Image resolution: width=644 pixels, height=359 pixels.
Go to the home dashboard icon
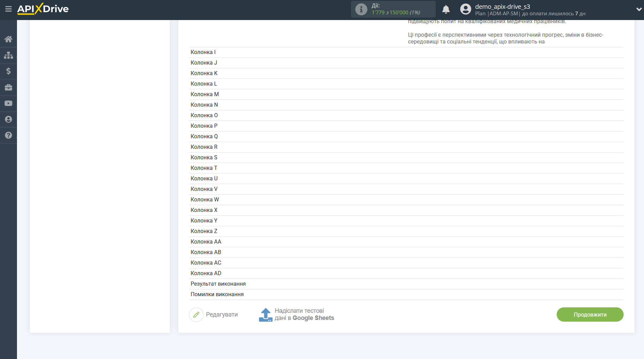[8, 39]
